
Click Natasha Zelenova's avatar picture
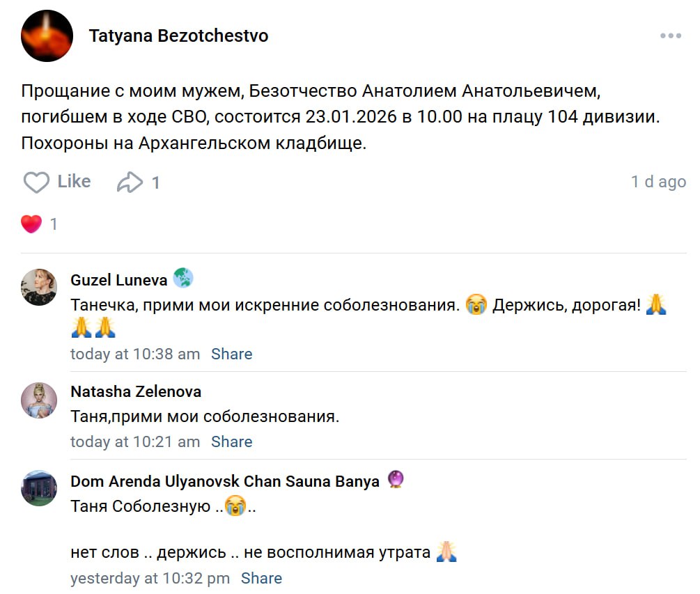tap(39, 400)
